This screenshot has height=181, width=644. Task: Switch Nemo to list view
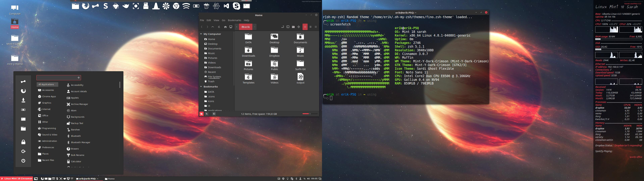tap(310, 27)
